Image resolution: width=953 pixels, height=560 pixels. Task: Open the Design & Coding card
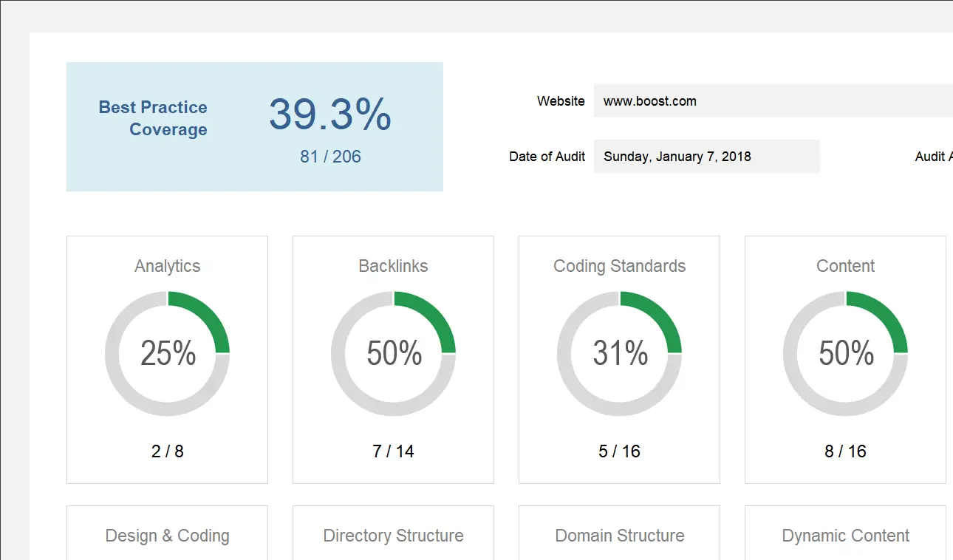pyautogui.click(x=168, y=536)
